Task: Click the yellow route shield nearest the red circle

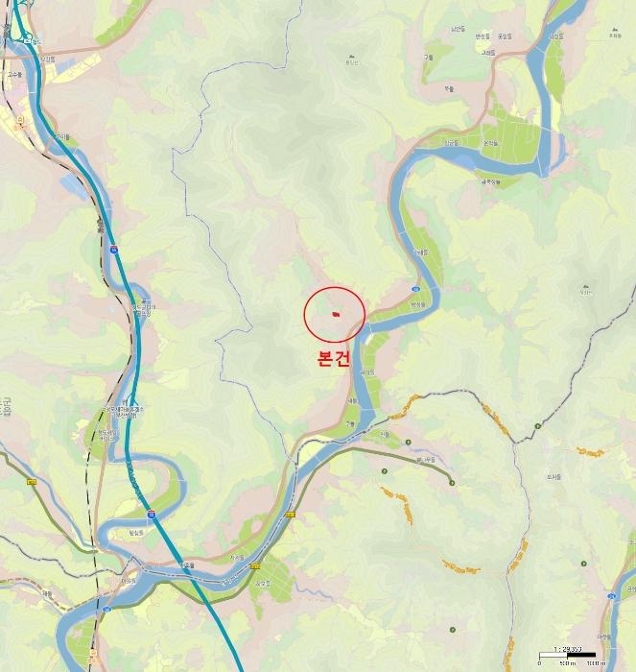Action: pos(291,515)
